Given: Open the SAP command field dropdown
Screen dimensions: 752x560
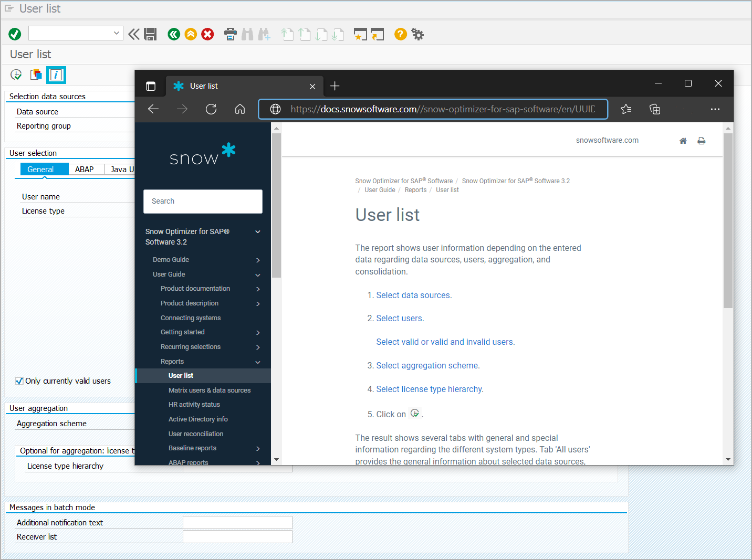Looking at the screenshot, I should 117,33.
